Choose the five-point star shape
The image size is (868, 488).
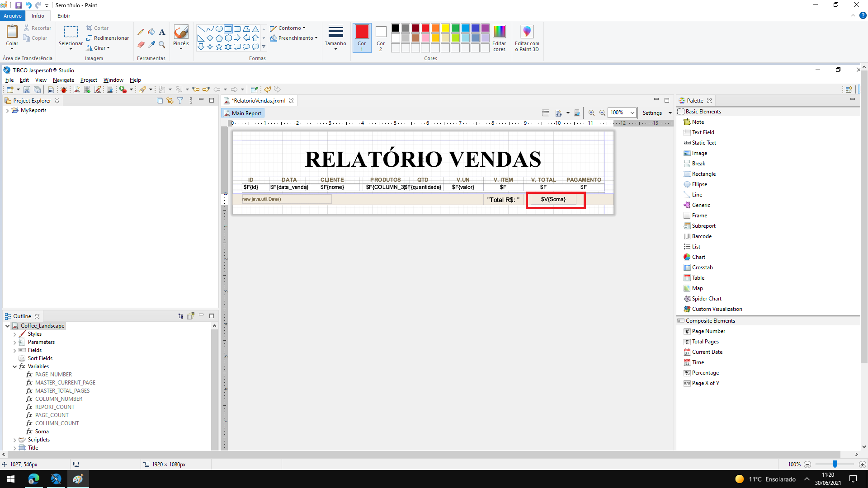pos(219,47)
